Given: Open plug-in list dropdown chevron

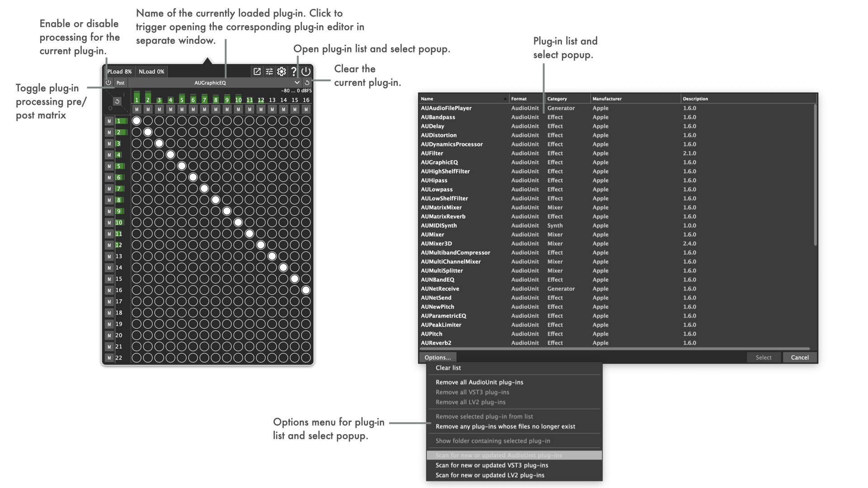Looking at the screenshot, I should (x=297, y=83).
